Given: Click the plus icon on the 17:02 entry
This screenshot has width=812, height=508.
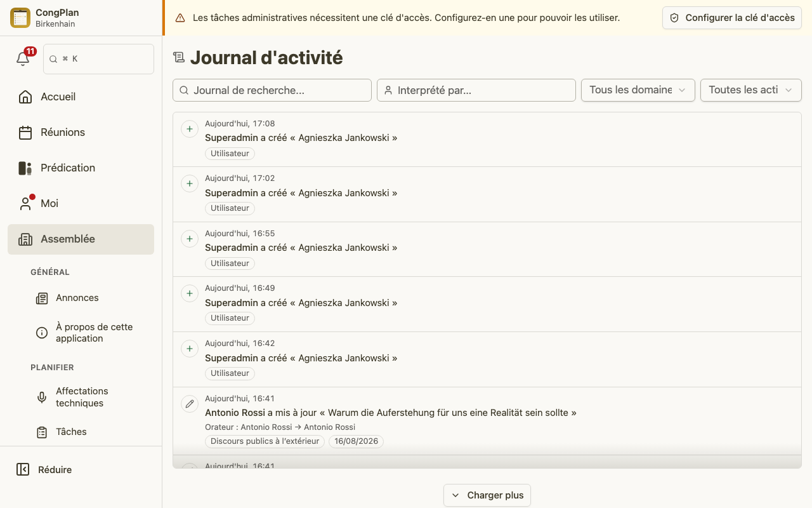Looking at the screenshot, I should 190,184.
